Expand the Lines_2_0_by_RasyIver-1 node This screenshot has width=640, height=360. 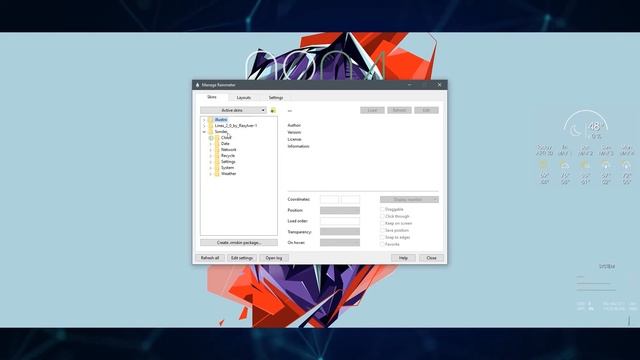[x=204, y=126]
